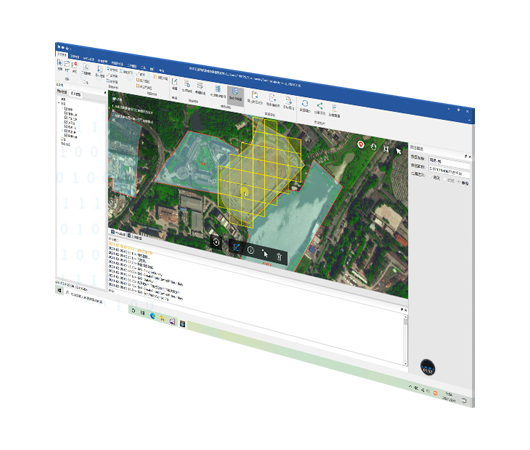
Task: Click the green share icon in ribbon
Action: (319, 106)
